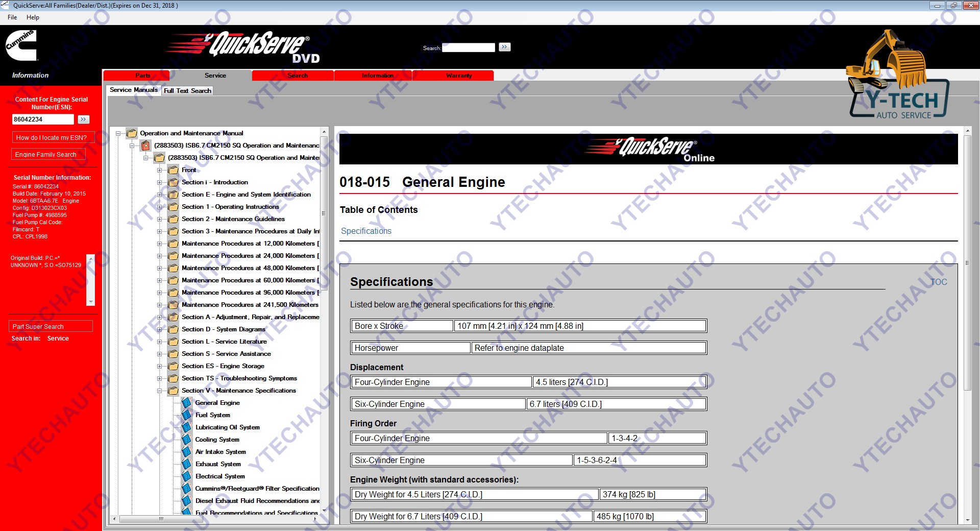980x531 pixels.
Task: Expand Section i Introduction node
Action: tap(160, 183)
